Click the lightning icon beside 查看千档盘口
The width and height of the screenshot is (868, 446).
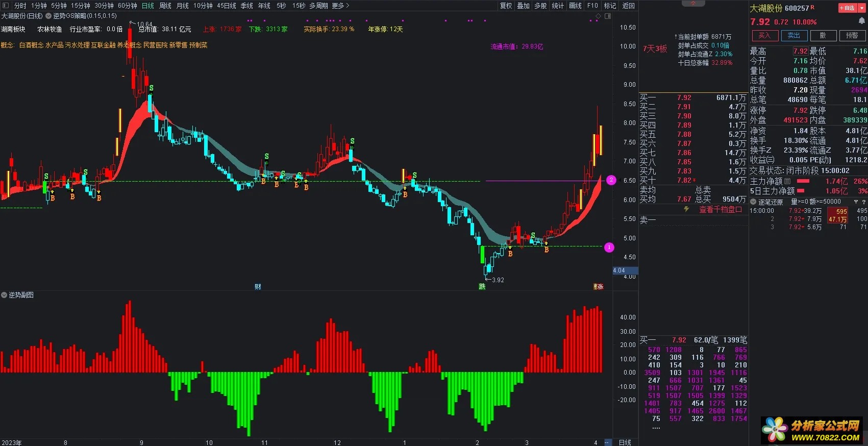tap(686, 209)
